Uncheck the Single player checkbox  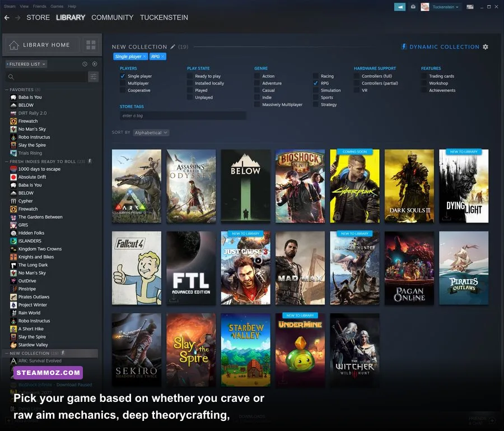point(123,76)
